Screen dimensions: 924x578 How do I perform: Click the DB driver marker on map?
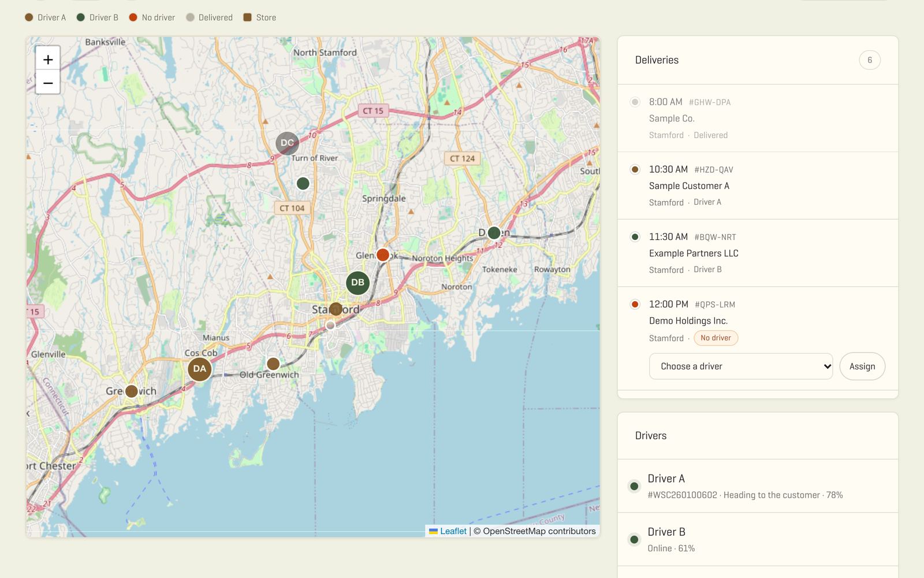pyautogui.click(x=357, y=283)
